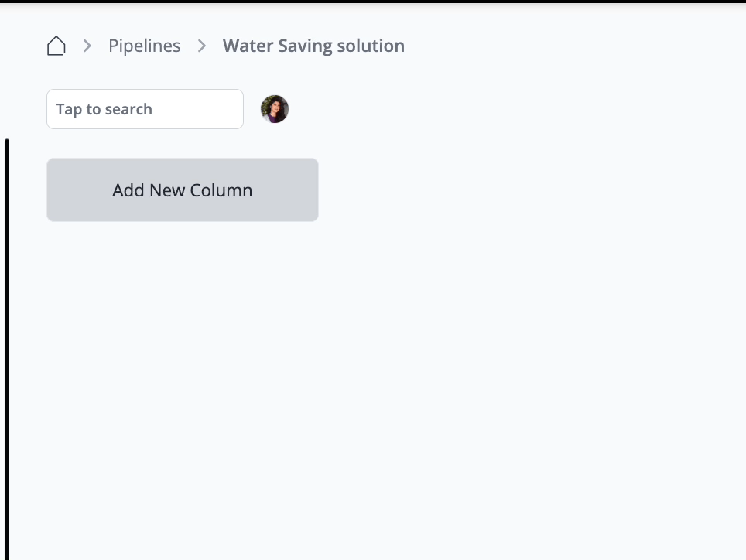Click the chevron after the home icon

(x=87, y=46)
